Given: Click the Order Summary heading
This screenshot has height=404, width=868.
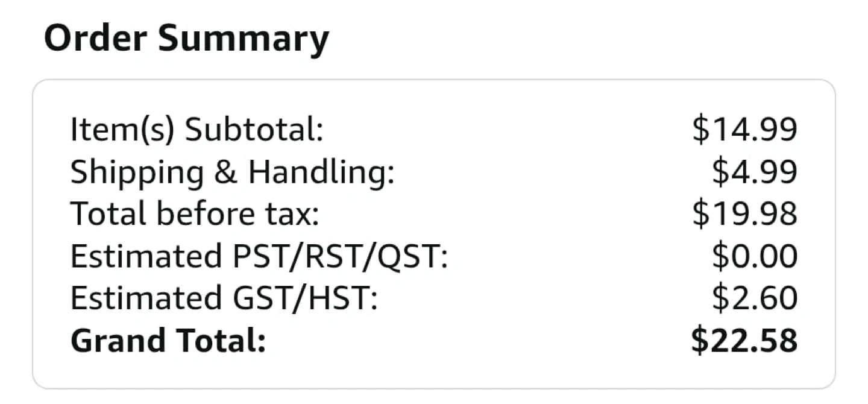Looking at the screenshot, I should click(186, 39).
